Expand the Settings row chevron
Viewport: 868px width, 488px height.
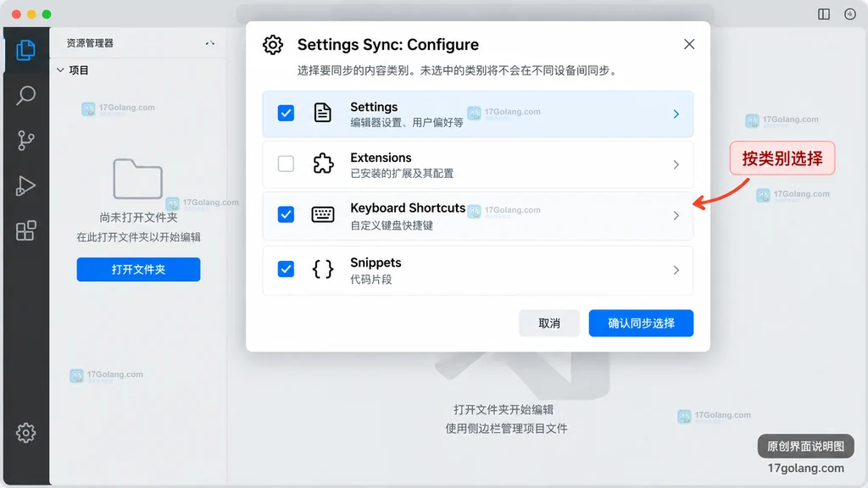point(676,114)
